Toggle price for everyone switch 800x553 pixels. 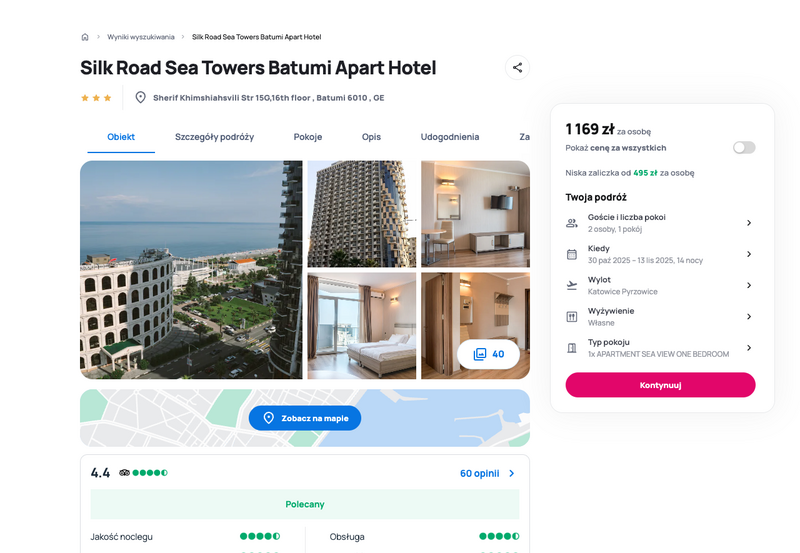[x=744, y=148]
